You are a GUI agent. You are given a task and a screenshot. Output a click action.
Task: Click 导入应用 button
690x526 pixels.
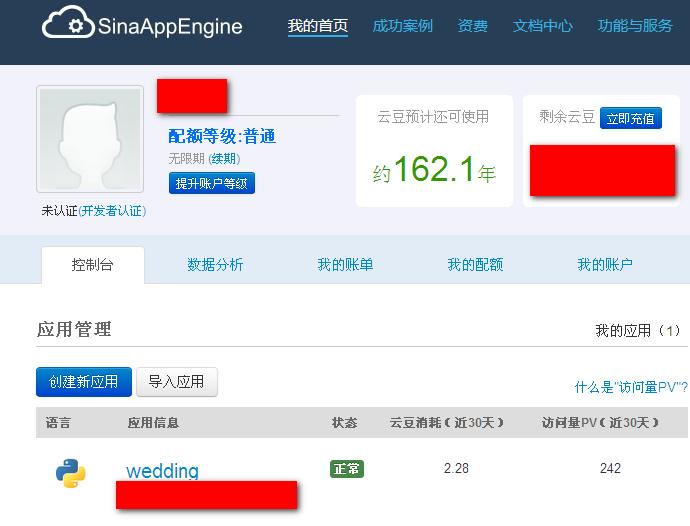click(x=176, y=382)
